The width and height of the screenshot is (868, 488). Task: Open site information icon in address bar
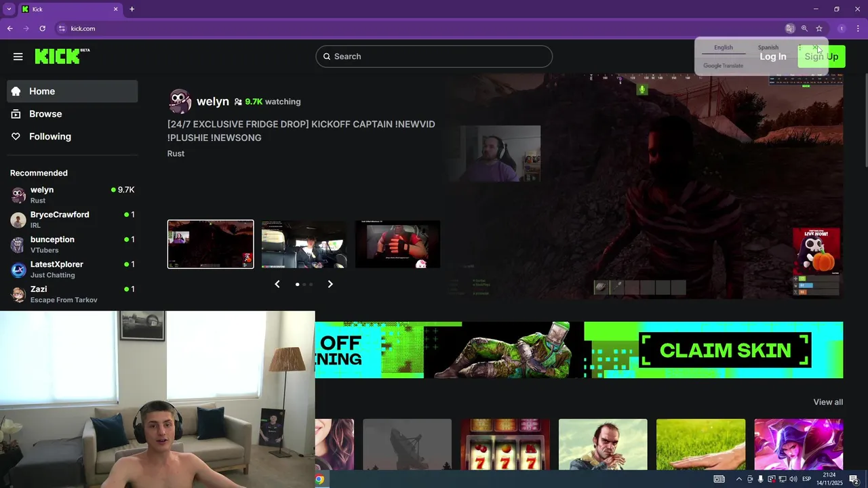pyautogui.click(x=62, y=28)
